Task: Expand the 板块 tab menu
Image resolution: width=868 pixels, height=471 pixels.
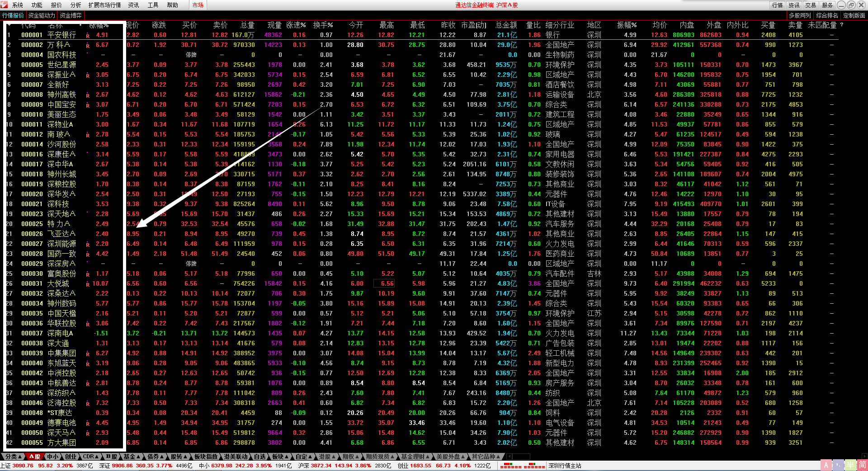Action: [281, 457]
